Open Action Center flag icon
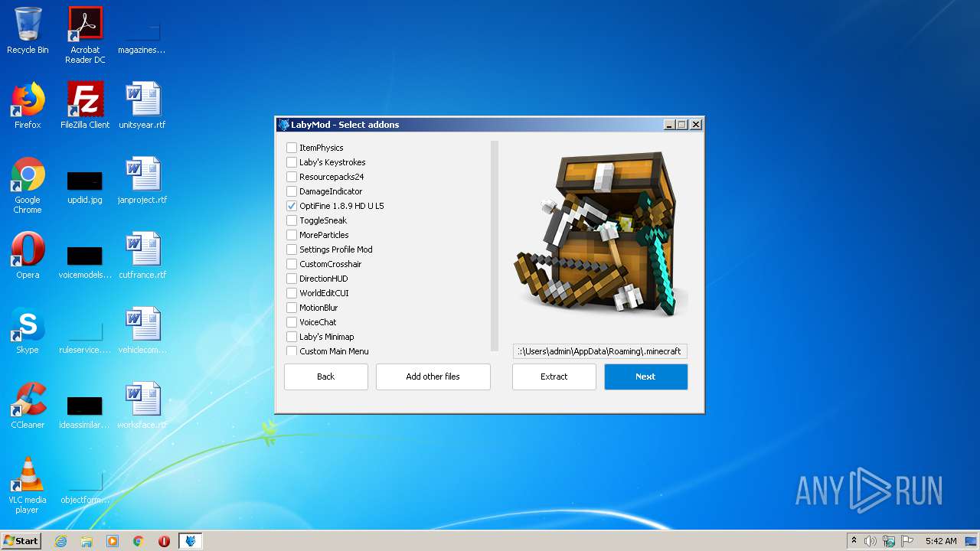The width and height of the screenshot is (980, 551). [907, 541]
